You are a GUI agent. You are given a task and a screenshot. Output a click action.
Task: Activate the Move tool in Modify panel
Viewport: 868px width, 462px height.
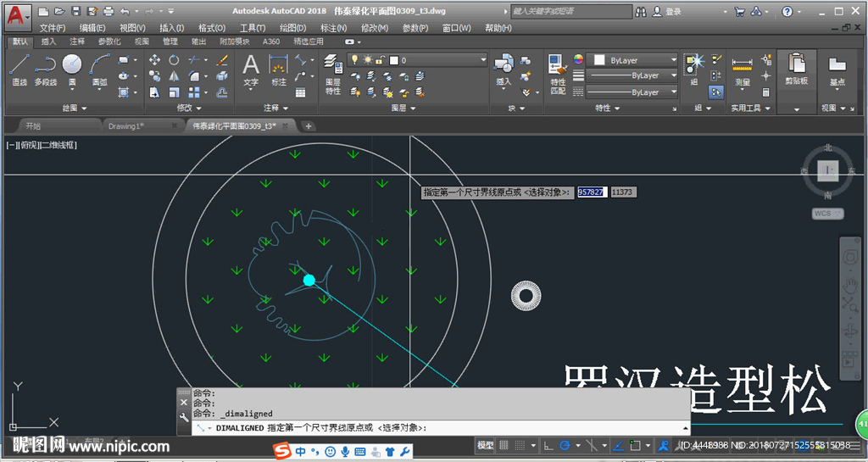[154, 59]
